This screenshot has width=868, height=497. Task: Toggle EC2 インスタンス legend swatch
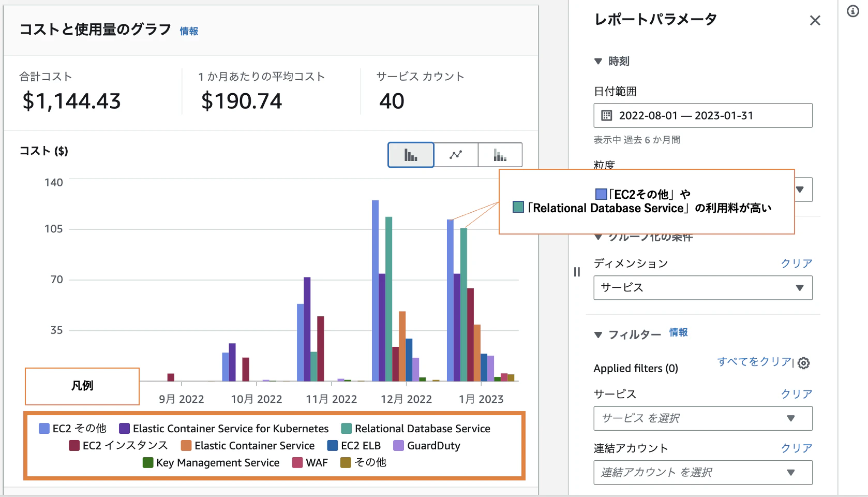click(x=74, y=446)
